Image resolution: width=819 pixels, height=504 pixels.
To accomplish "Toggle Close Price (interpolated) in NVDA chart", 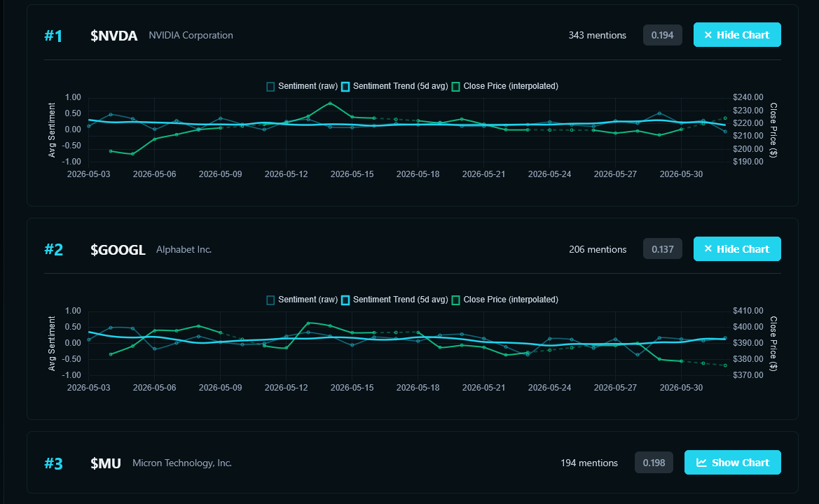I will [x=504, y=86].
